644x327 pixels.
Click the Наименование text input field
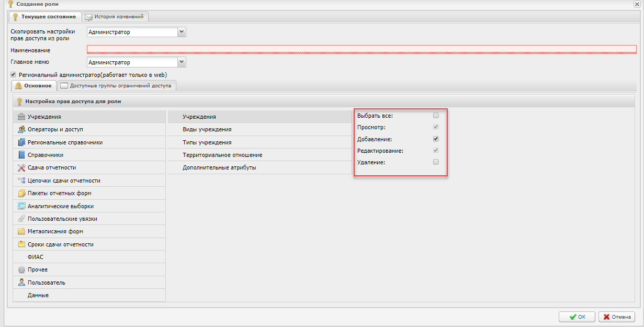point(361,50)
